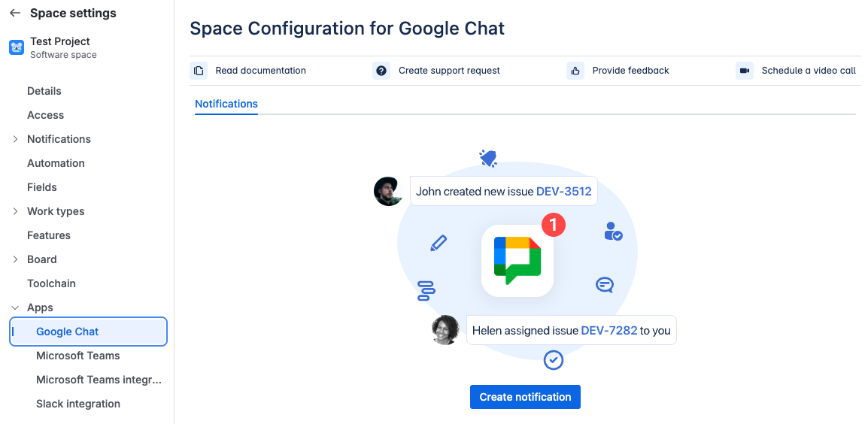Select the Notifications tab
The width and height of the screenshot is (868, 424).
[x=226, y=104]
